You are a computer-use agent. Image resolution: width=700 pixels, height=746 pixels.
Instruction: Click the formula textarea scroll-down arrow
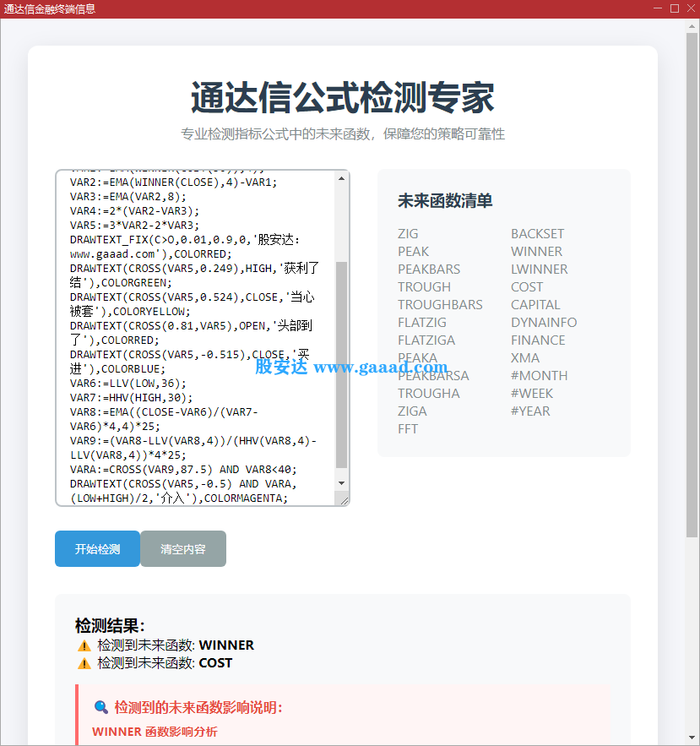341,483
